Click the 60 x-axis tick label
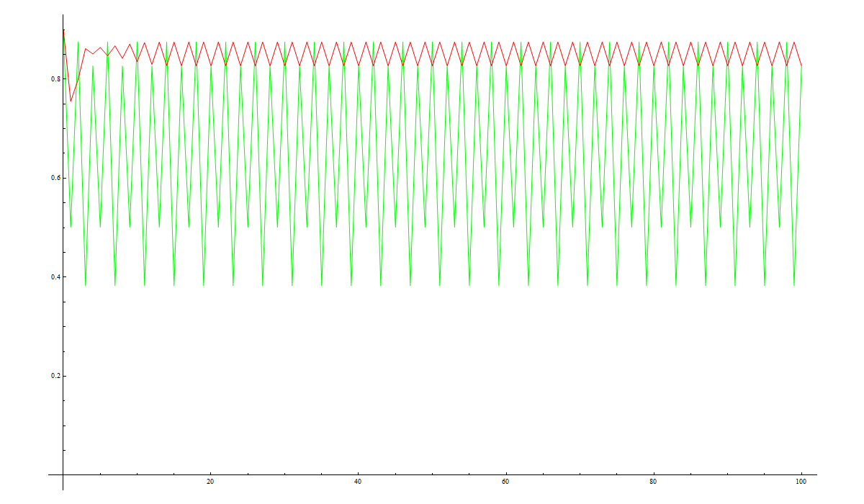 point(505,482)
